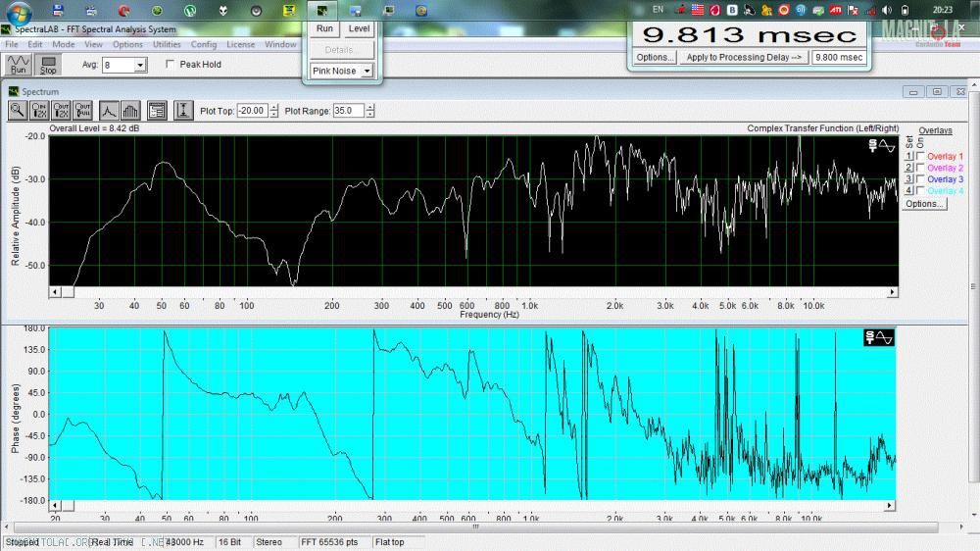The height and width of the screenshot is (551, 980).
Task: Click Run in the signal generator panel
Action: (324, 28)
